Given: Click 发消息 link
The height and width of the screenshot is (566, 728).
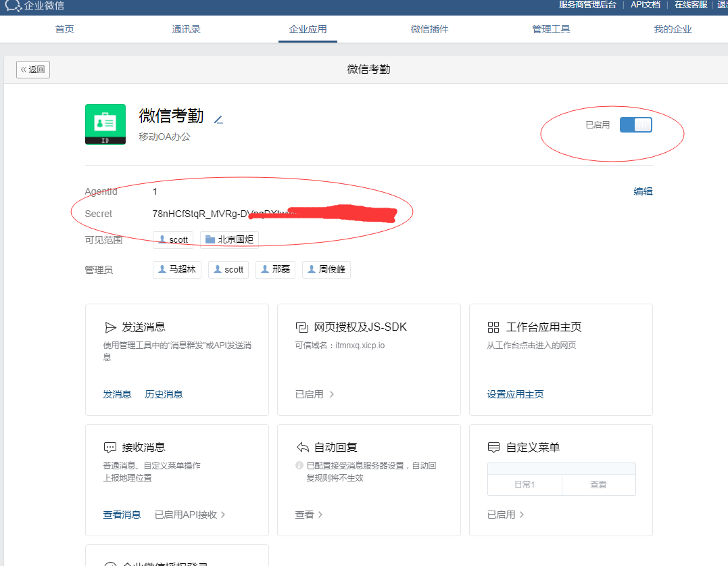Looking at the screenshot, I should (117, 394).
